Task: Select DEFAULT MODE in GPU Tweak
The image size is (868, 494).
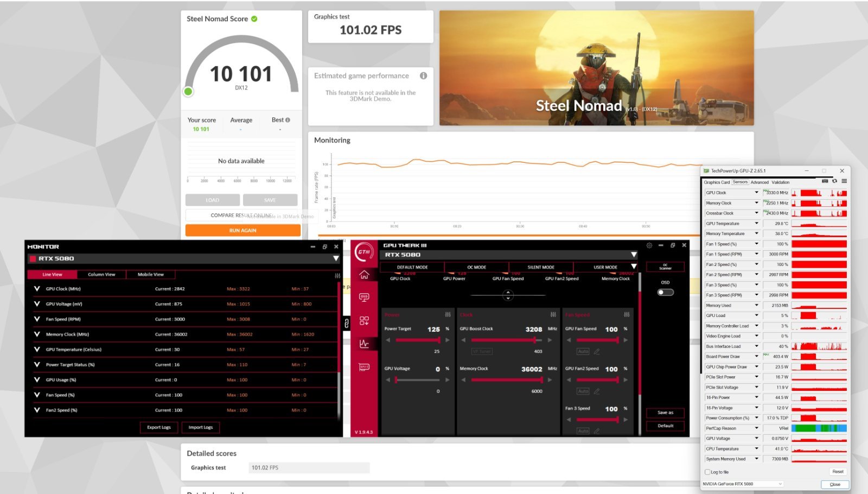Action: point(412,267)
